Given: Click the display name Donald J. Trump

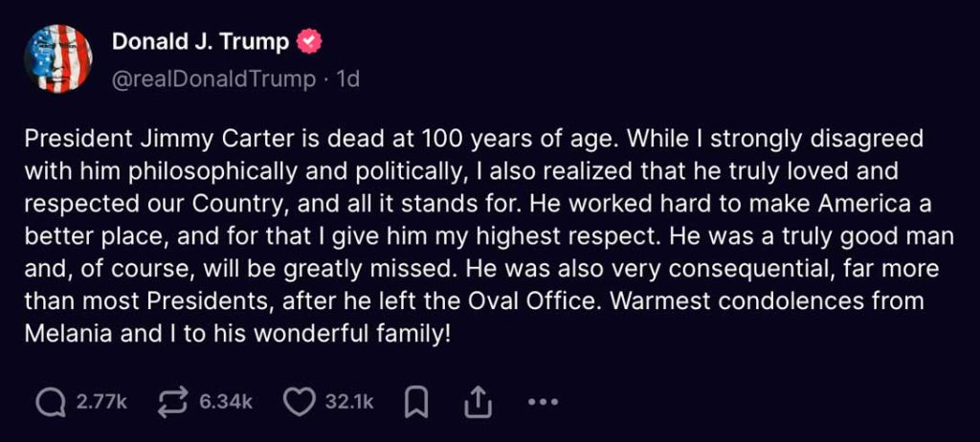Looking at the screenshot, I should point(200,41).
